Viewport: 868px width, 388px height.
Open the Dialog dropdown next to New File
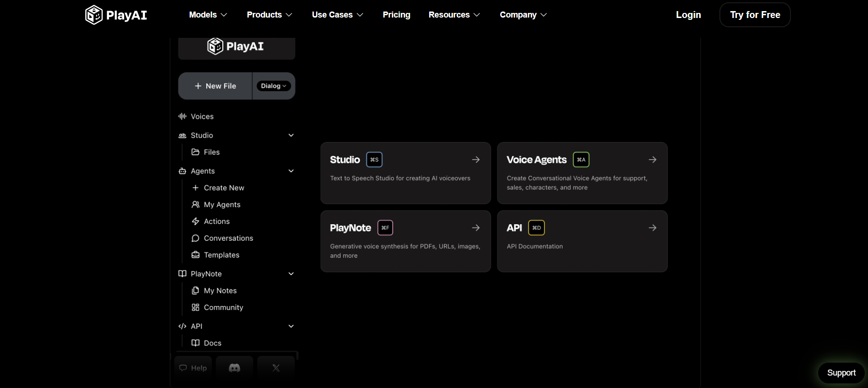pos(274,86)
